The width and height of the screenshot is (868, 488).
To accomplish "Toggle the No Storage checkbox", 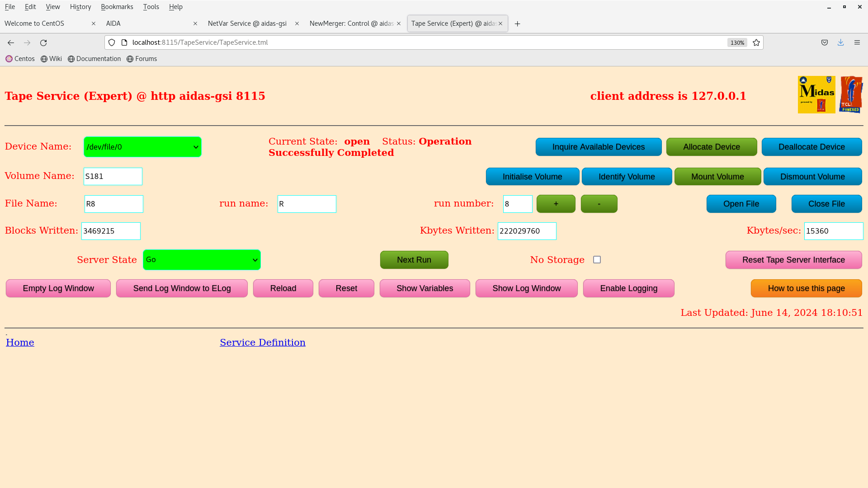I will [597, 260].
